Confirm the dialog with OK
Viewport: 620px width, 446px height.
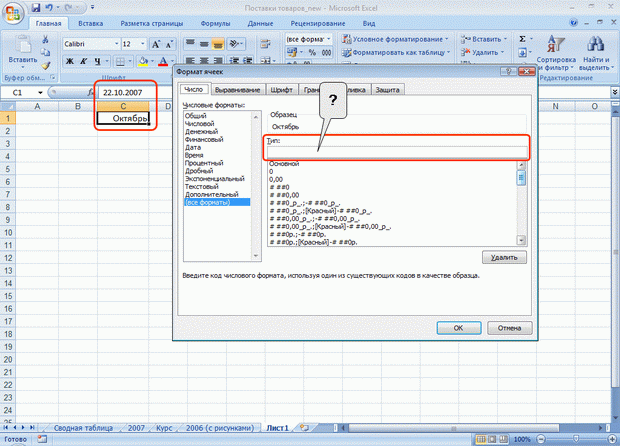[x=459, y=328]
